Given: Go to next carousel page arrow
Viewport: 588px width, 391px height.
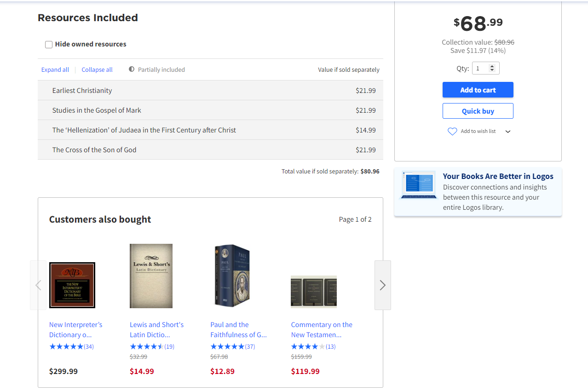Looking at the screenshot, I should pos(382,285).
